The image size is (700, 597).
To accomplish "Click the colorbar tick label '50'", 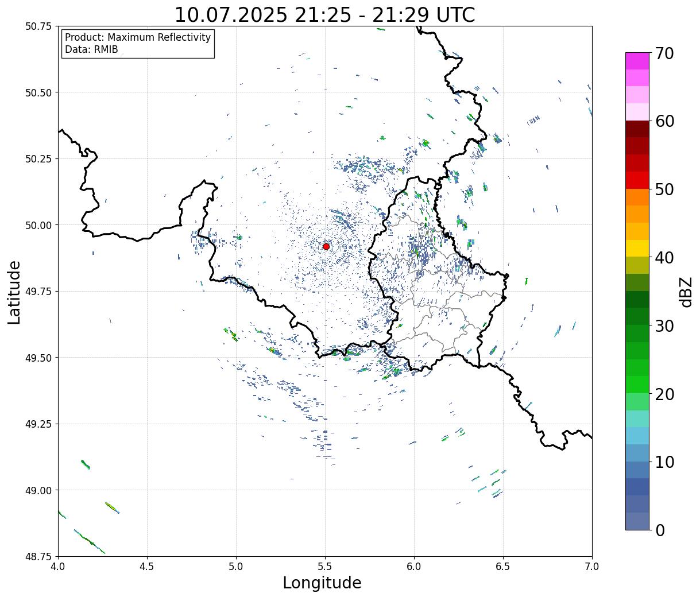I will click(664, 189).
